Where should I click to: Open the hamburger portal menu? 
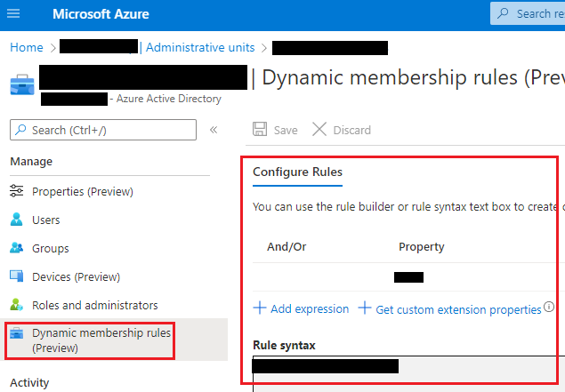(13, 13)
